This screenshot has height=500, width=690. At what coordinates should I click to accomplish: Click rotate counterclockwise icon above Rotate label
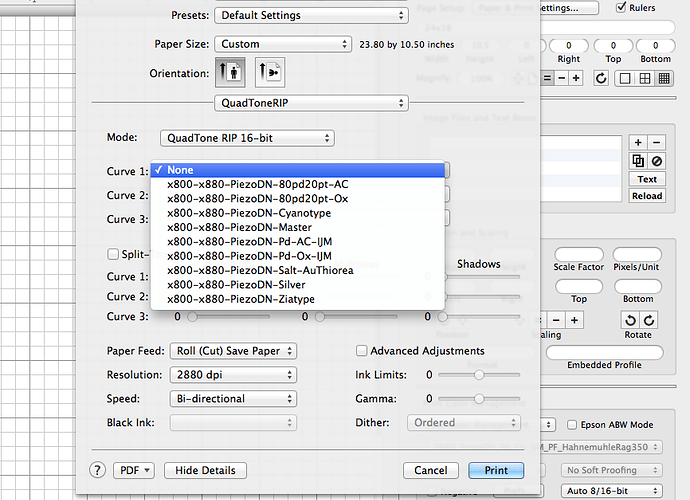630,320
